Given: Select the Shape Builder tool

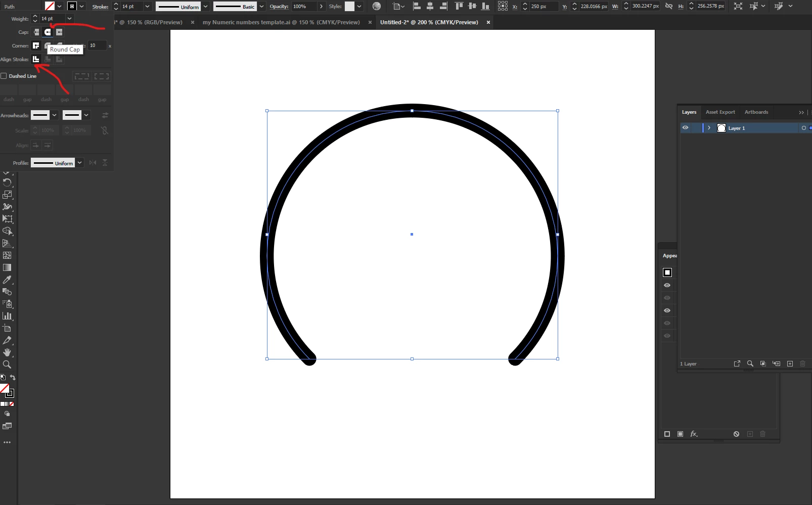Looking at the screenshot, I should click(x=7, y=231).
